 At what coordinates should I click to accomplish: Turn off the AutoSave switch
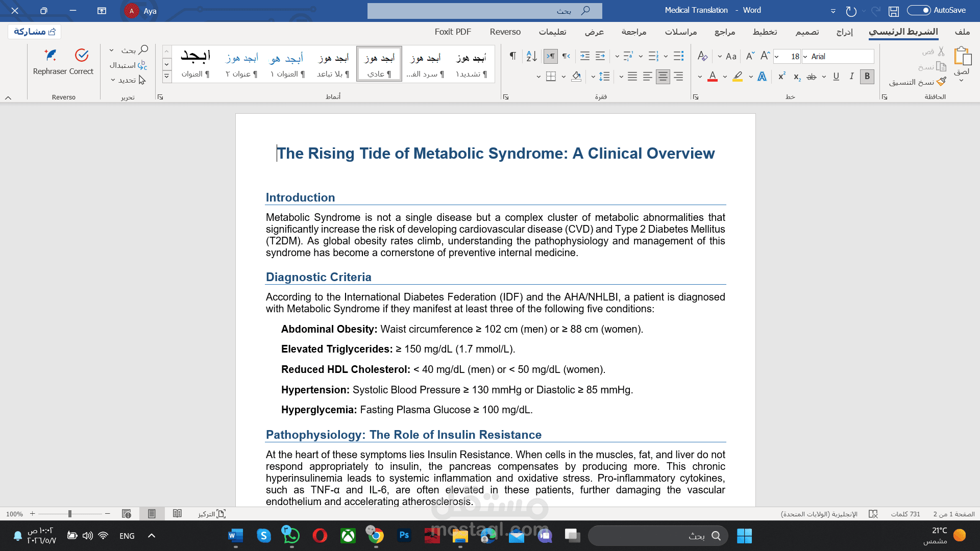coord(919,10)
